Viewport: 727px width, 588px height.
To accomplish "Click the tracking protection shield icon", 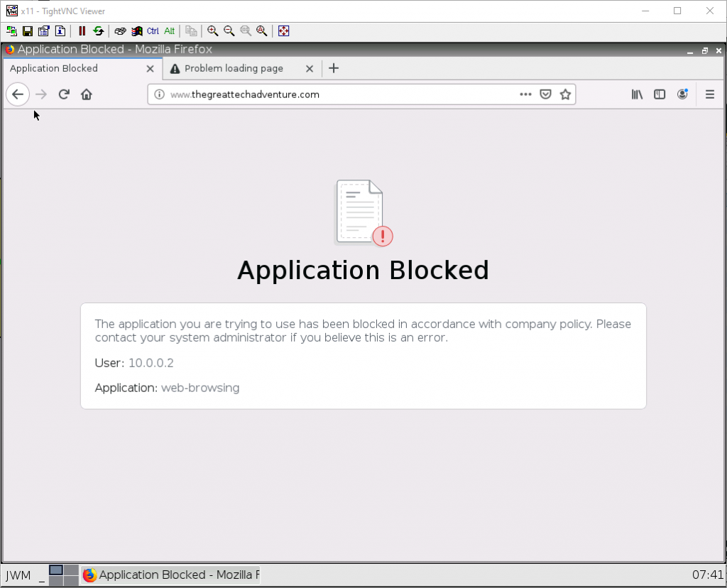I will (545, 94).
